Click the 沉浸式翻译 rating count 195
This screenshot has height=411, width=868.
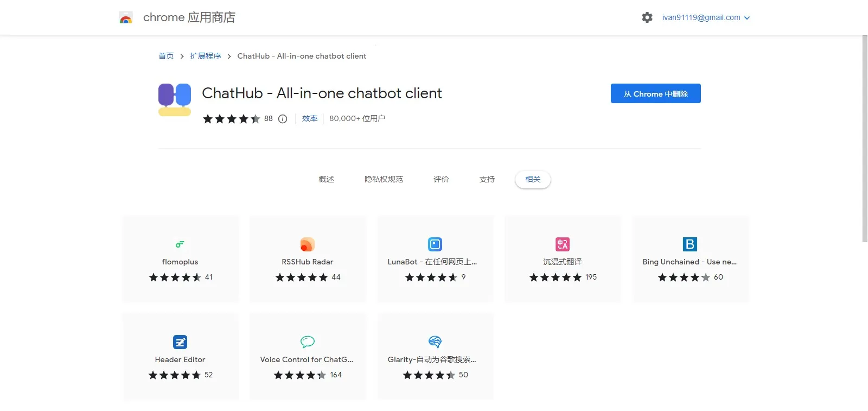click(591, 277)
